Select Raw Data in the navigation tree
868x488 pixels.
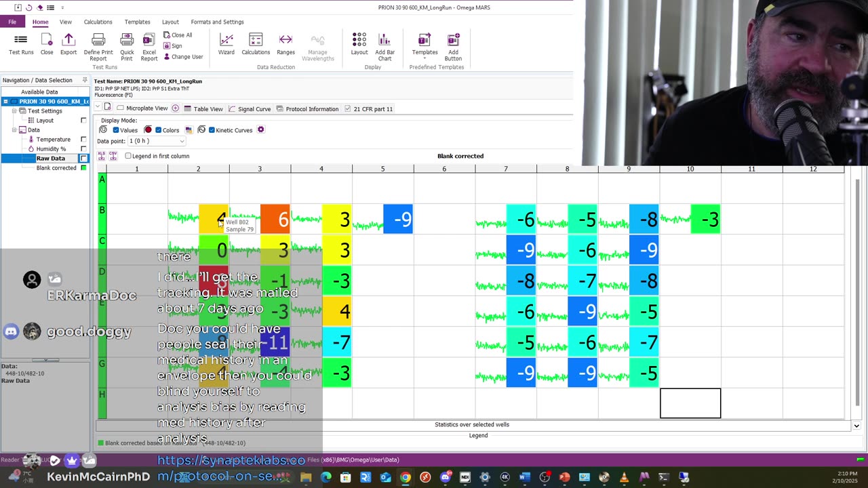[51, 158]
